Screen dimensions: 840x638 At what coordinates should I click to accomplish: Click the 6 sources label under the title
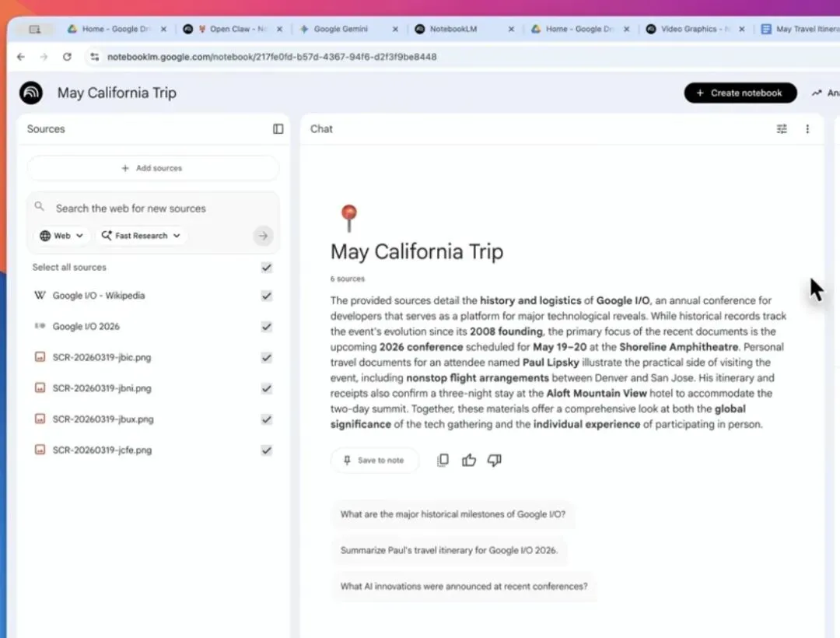[x=347, y=279]
